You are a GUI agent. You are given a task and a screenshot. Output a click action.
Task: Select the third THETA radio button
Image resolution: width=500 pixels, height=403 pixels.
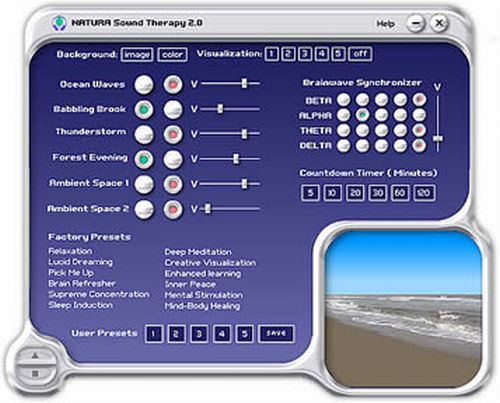pyautogui.click(x=381, y=130)
